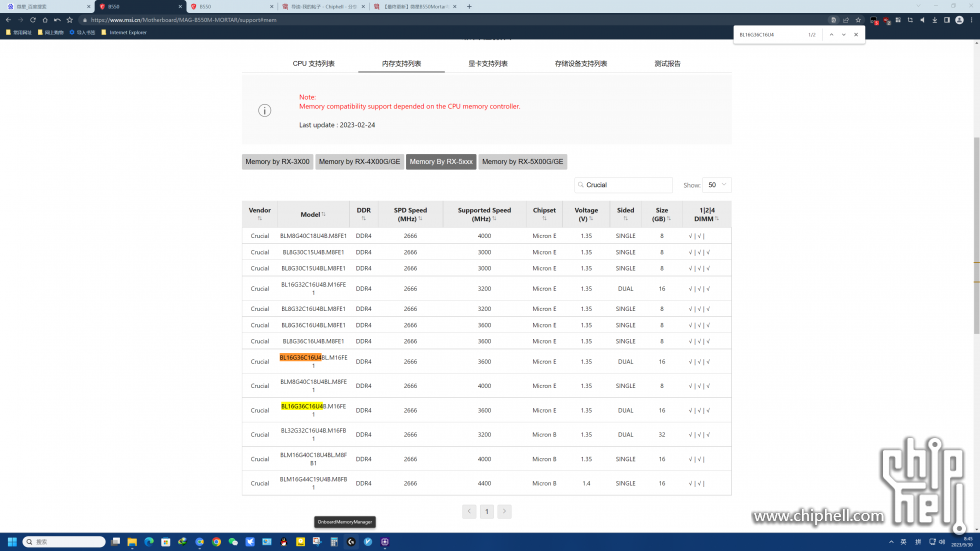
Task: Open Calculator from the taskbar
Action: pyautogui.click(x=334, y=542)
